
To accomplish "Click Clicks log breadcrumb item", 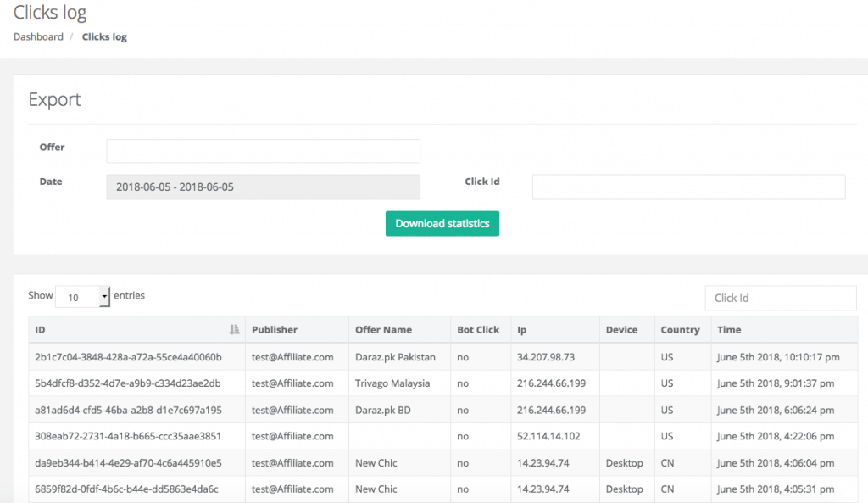I will click(104, 37).
